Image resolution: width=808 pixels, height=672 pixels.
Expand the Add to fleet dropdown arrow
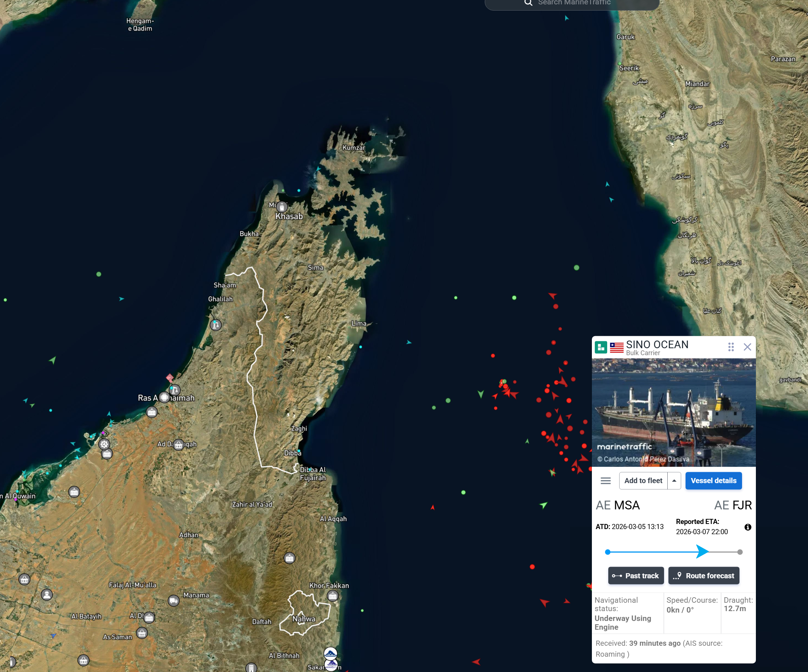tap(674, 480)
